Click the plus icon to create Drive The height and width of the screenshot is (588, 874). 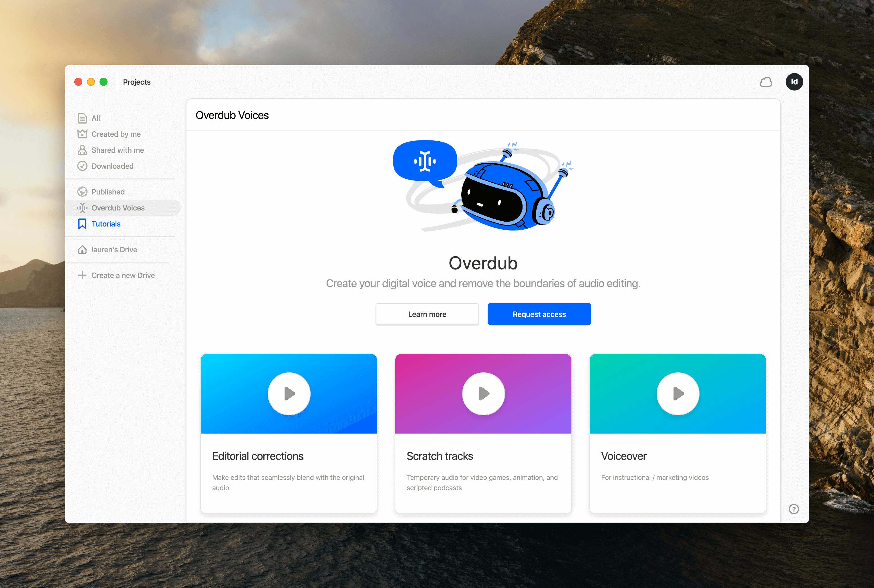pos(82,275)
